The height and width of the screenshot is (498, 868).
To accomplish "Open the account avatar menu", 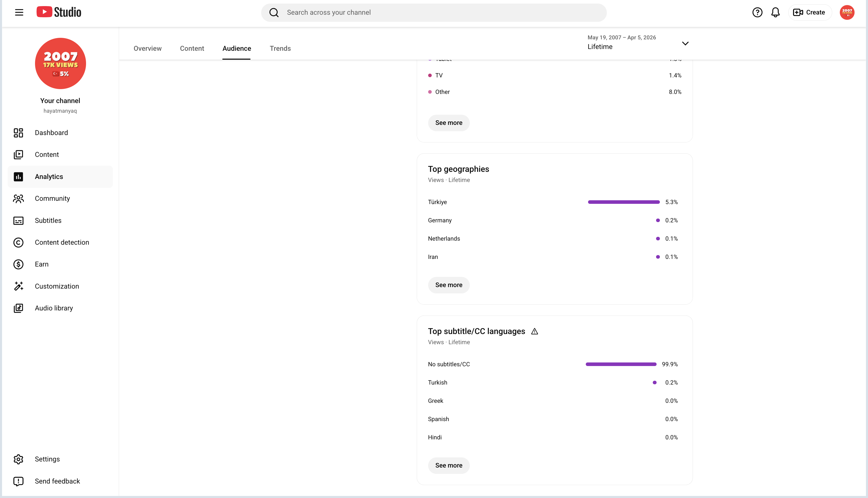I will pos(847,13).
